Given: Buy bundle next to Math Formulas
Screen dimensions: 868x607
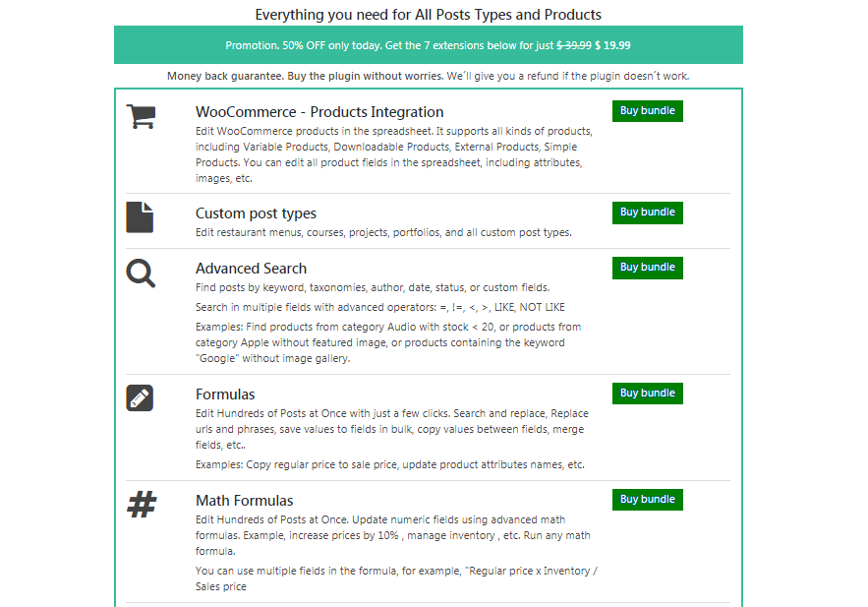Looking at the screenshot, I should coord(648,500).
